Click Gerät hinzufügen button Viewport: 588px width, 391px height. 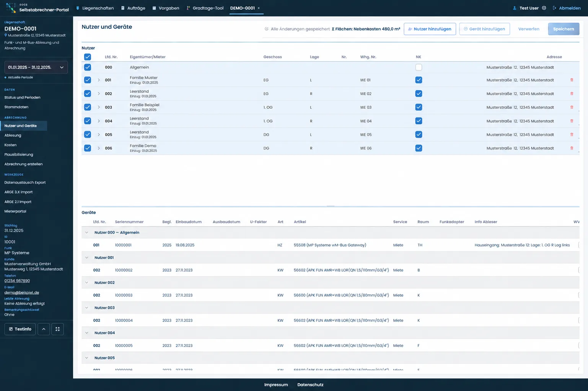click(x=484, y=29)
